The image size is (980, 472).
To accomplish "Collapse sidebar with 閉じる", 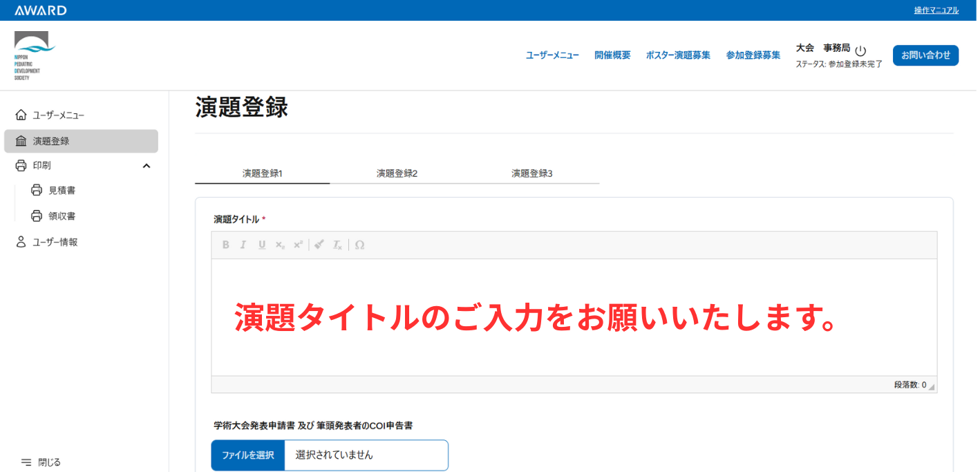I will [x=41, y=462].
